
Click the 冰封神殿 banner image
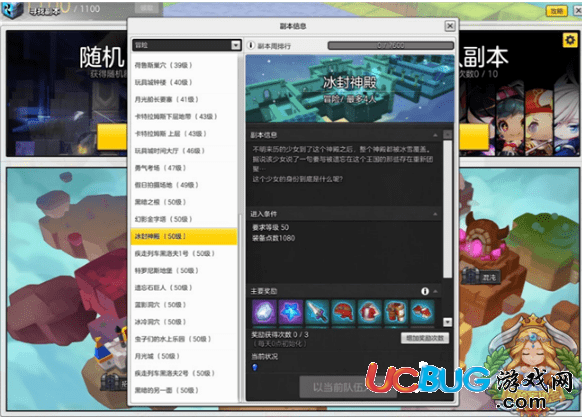tap(350, 89)
